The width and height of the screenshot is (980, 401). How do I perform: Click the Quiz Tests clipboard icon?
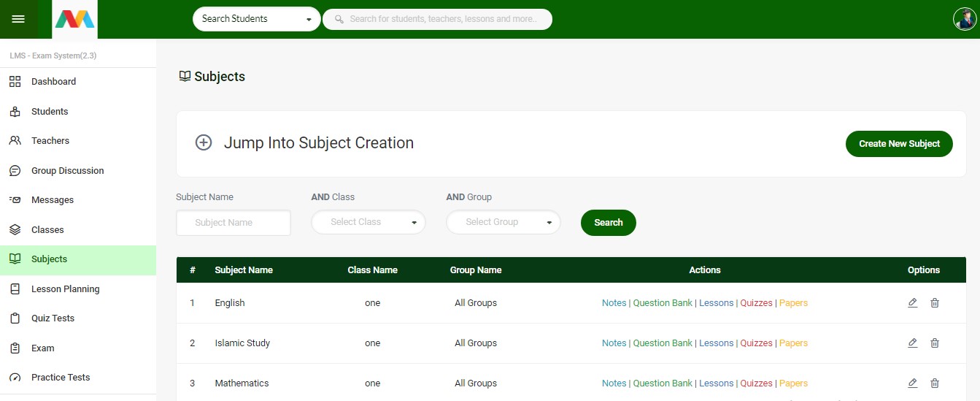coord(15,318)
